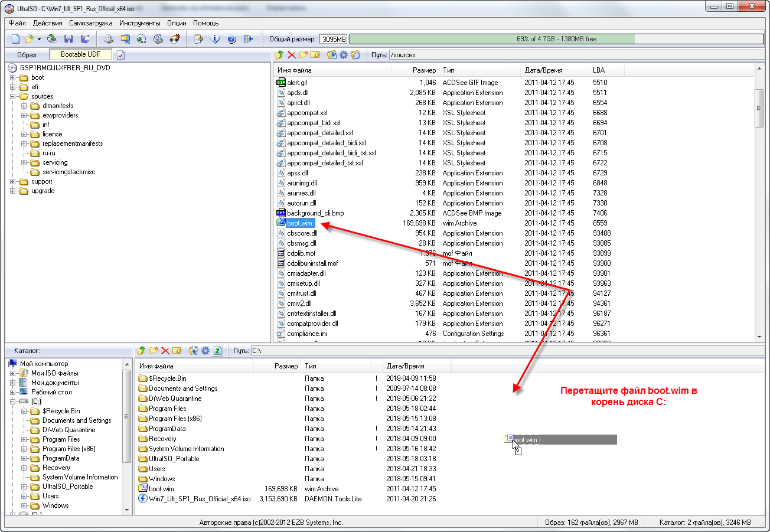The image size is (770, 532).
Task: Open the dropdown arrow beside the Open icon
Action: tap(39, 39)
